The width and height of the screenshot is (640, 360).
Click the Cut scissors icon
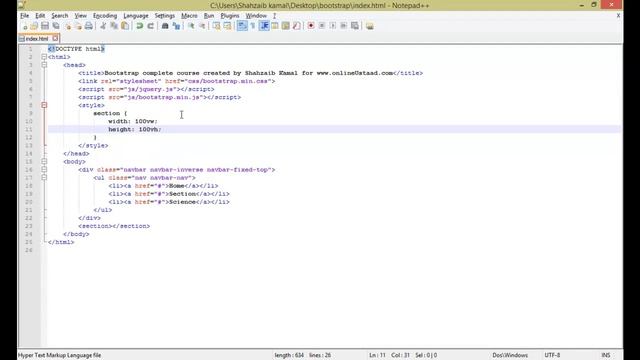(x=103, y=26)
